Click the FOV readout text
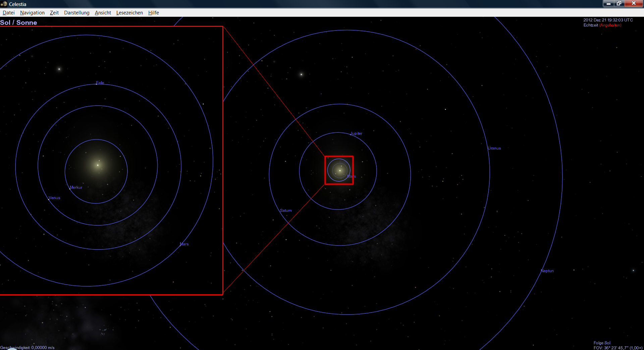Screen dimensions: 644x350 coord(618,348)
